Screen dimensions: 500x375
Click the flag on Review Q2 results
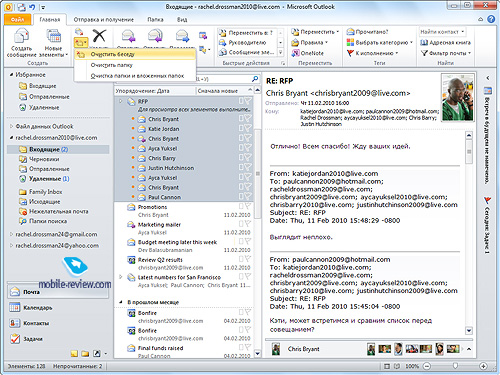coord(248,259)
